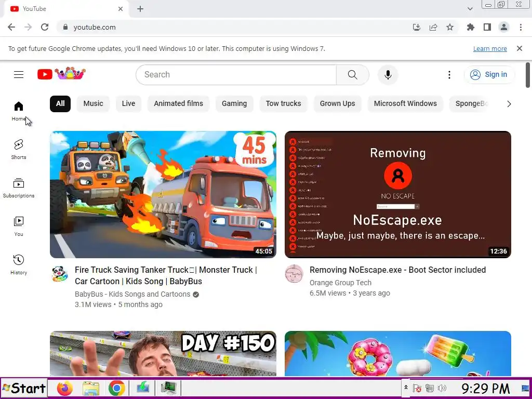The height and width of the screenshot is (399, 532).
Task: Go to Home in the sidebar
Action: pyautogui.click(x=19, y=111)
